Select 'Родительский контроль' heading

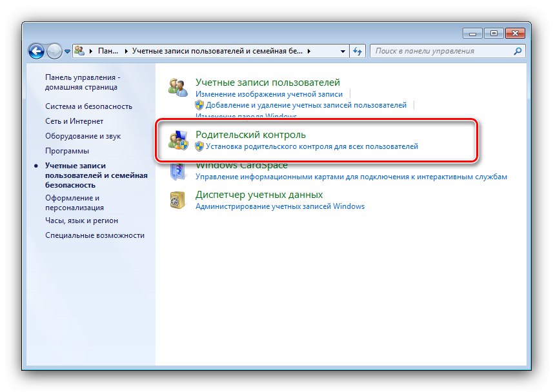250,134
